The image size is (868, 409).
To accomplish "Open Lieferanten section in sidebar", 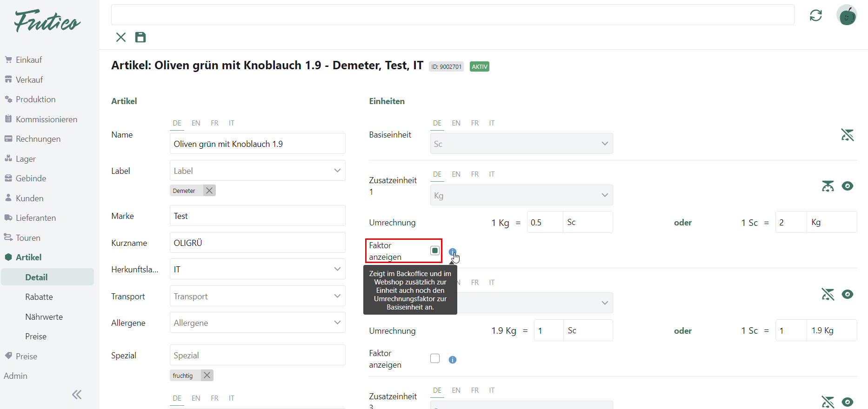I will pyautogui.click(x=35, y=218).
